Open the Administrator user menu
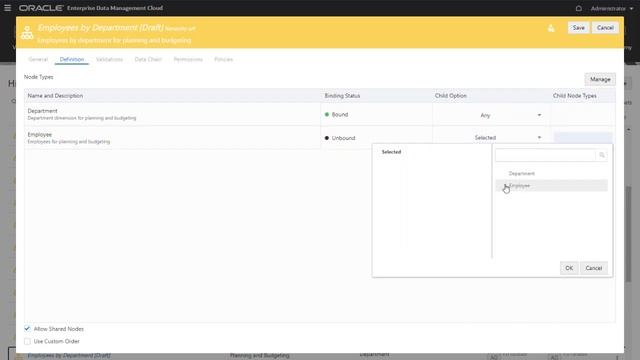This screenshot has width=640, height=360. [612, 8]
